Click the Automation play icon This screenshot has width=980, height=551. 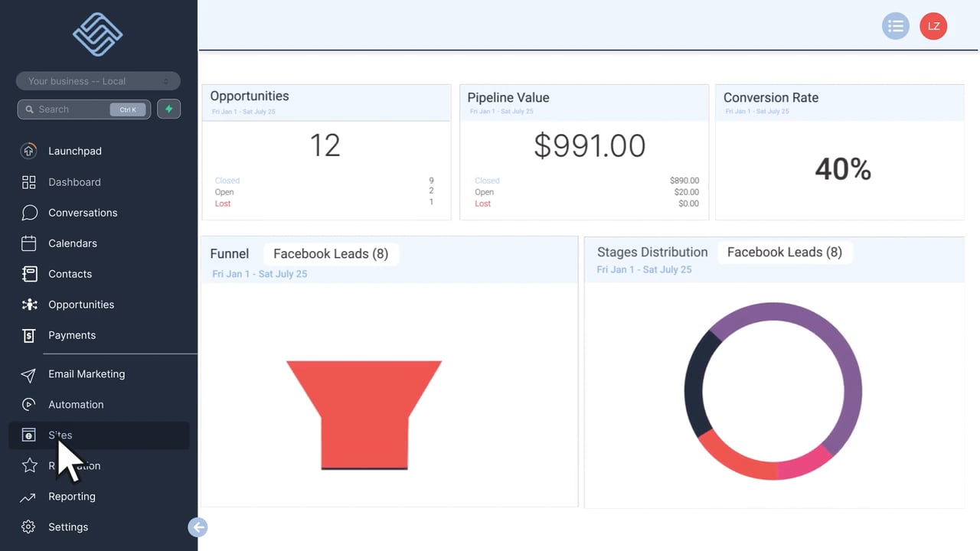[x=28, y=405]
